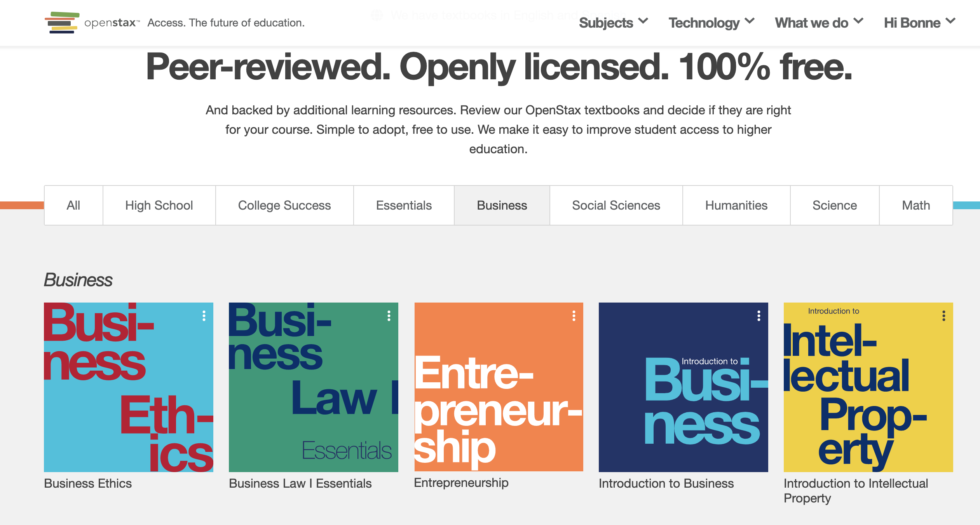Switch to the Humanities tab
The height and width of the screenshot is (525, 980).
pyautogui.click(x=736, y=205)
